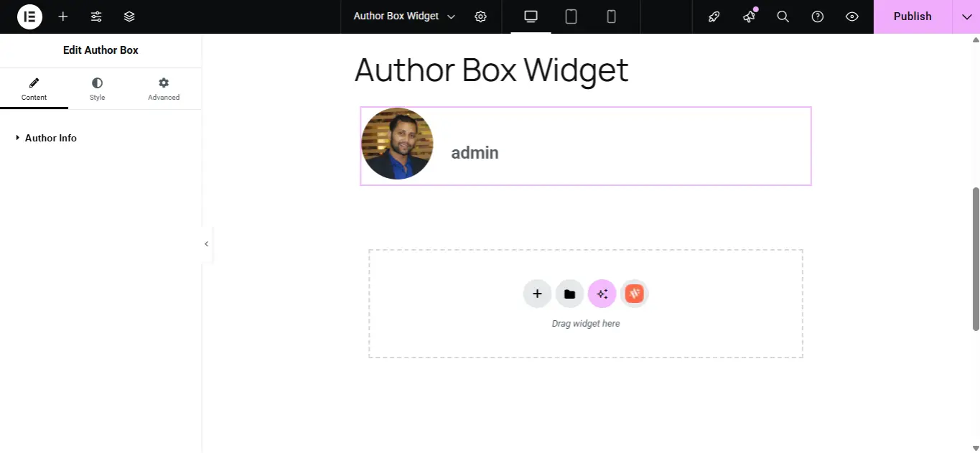Switch to the Style tab
Screen dimensions: 980x453
point(97,90)
